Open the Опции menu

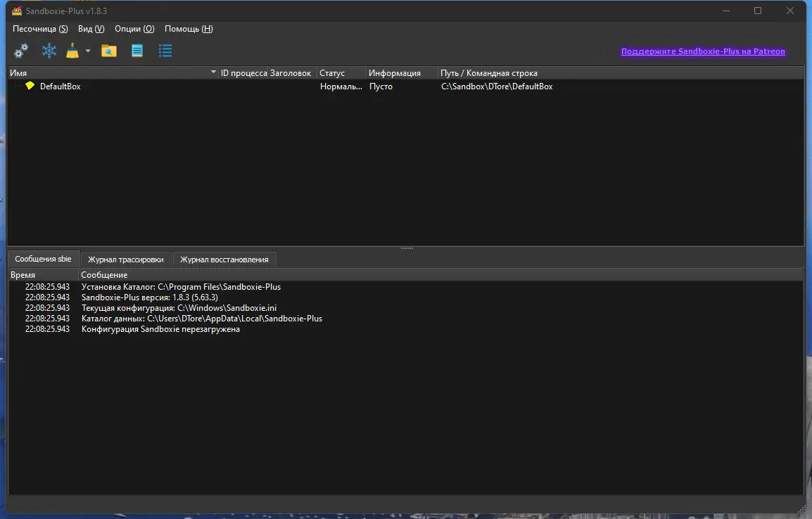point(134,29)
